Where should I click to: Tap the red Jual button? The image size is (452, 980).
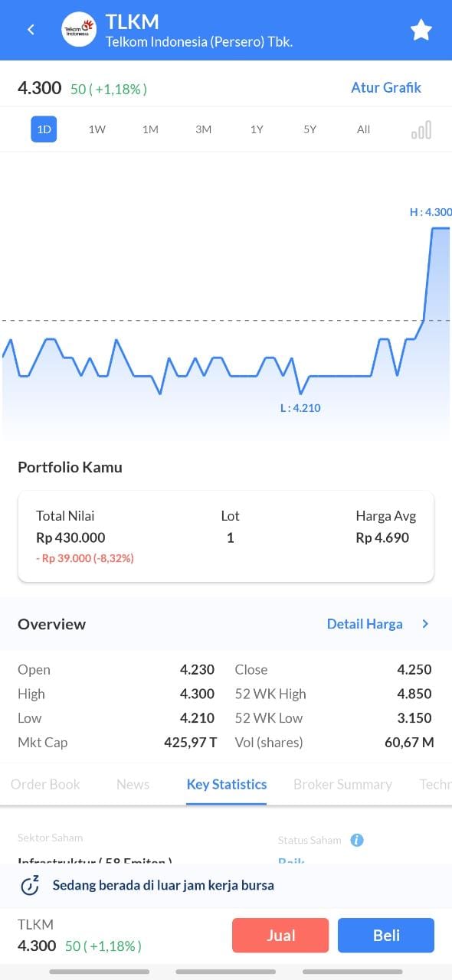(x=280, y=935)
